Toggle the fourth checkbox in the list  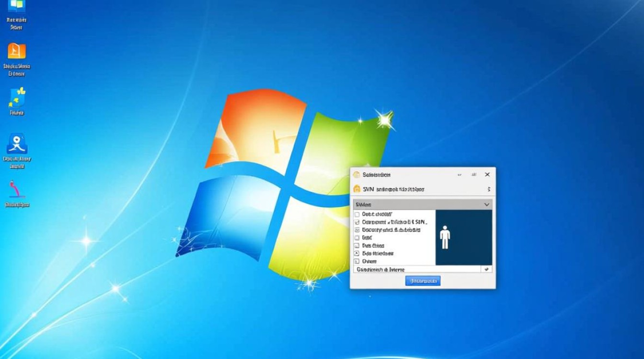click(x=356, y=238)
